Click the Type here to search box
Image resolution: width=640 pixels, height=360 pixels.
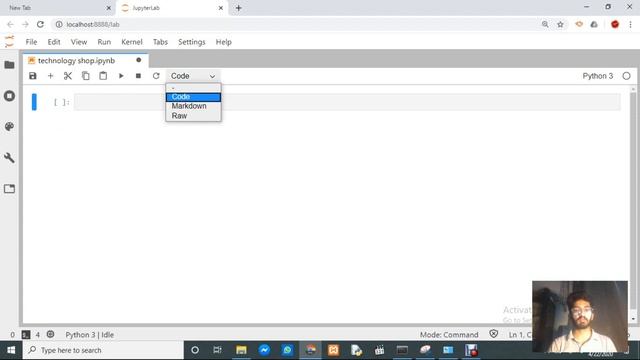click(103, 350)
